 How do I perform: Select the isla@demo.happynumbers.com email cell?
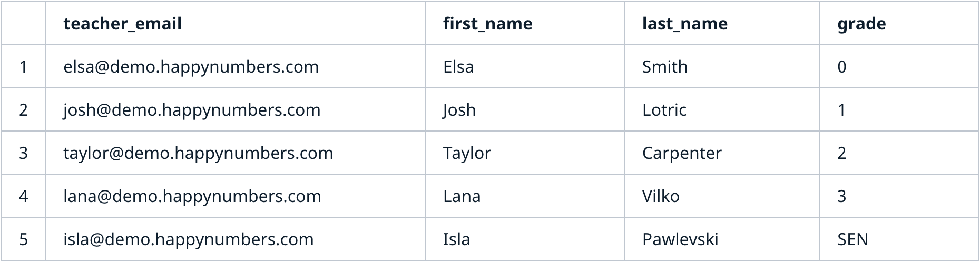188,239
